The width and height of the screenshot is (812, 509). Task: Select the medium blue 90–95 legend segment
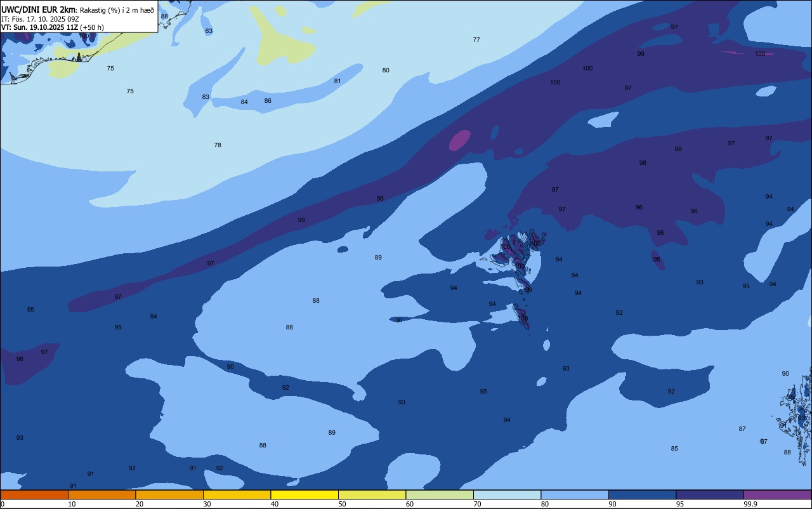[643, 494]
